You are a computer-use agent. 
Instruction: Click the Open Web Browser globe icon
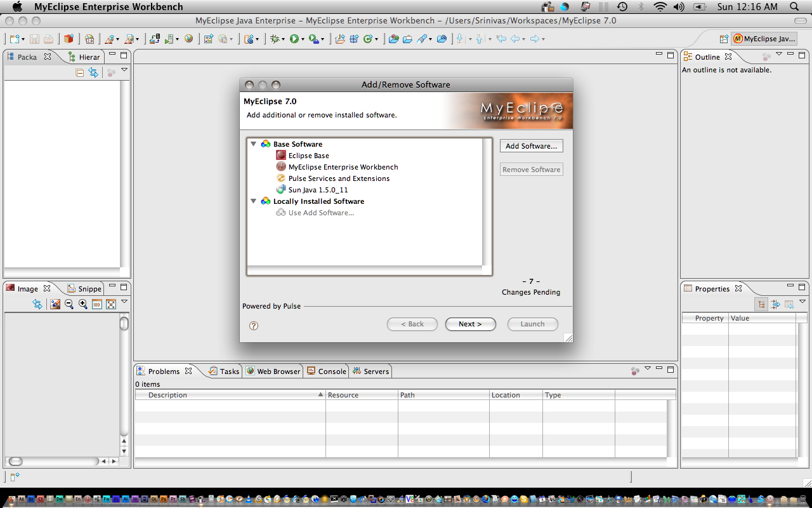(189, 39)
